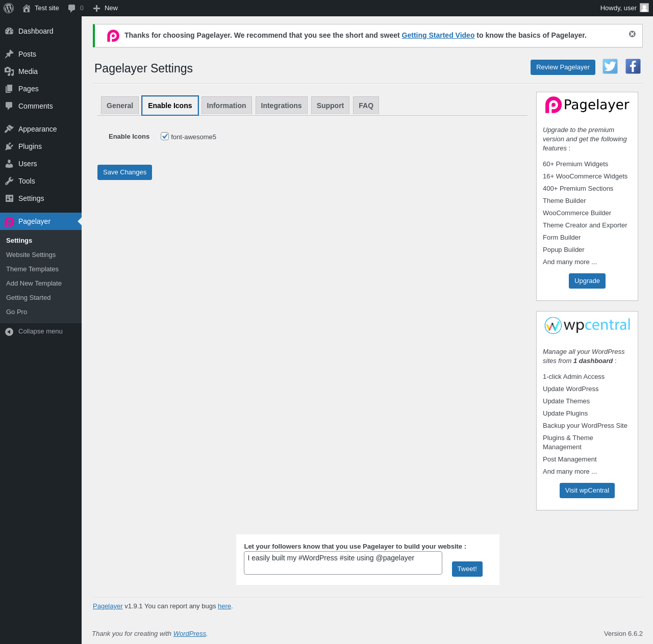Viewport: 653px width, 644px height.
Task: Click the Media icon in sidebar
Action: pos(9,71)
